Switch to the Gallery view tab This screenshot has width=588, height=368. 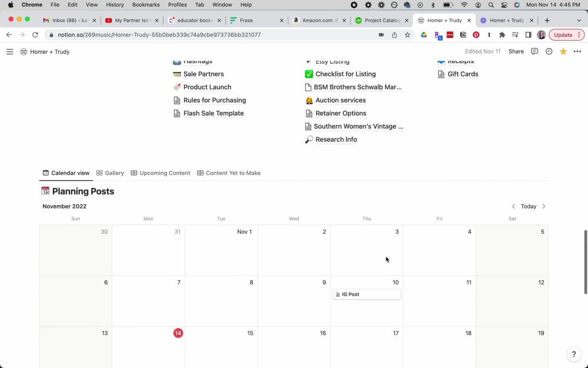pos(111,173)
